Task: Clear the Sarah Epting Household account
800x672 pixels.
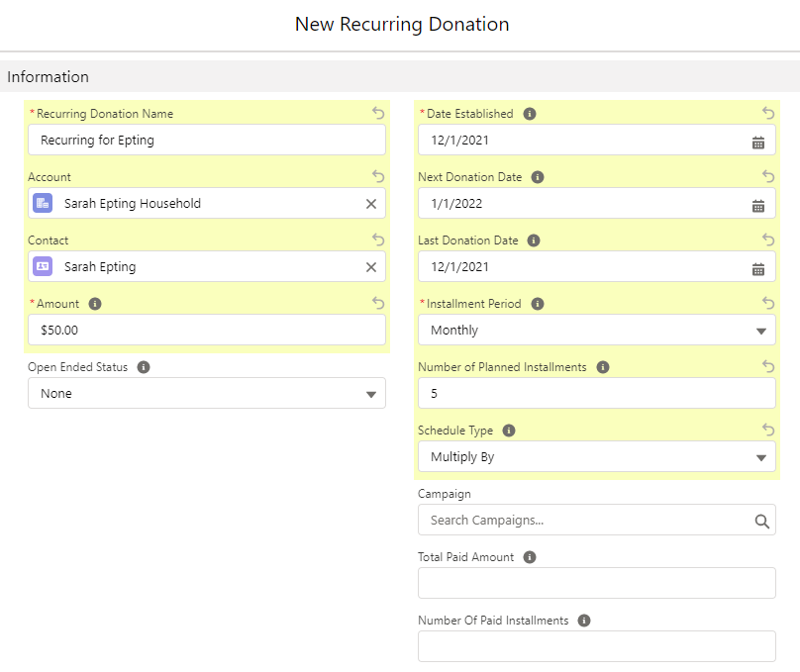Action: click(x=371, y=204)
